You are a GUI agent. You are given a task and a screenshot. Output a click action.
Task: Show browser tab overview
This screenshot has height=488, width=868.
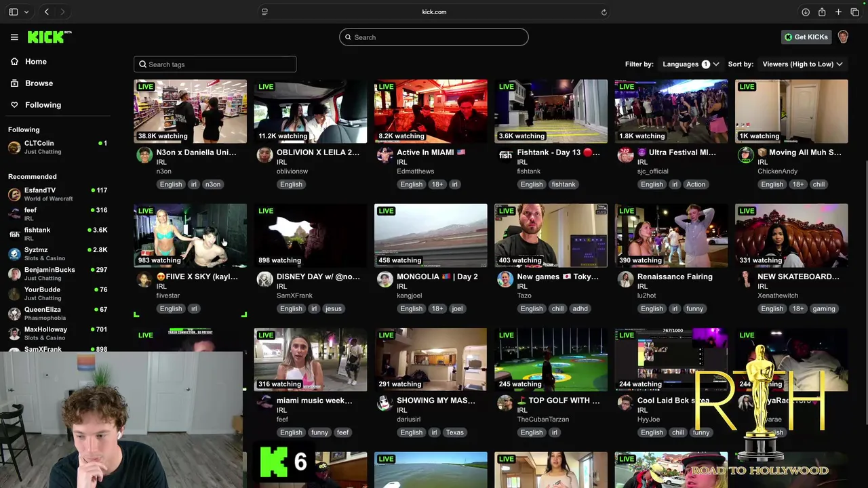click(x=854, y=12)
